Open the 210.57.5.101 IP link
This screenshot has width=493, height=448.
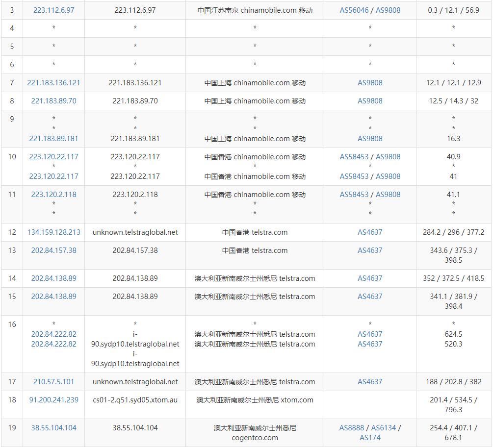coord(54,382)
